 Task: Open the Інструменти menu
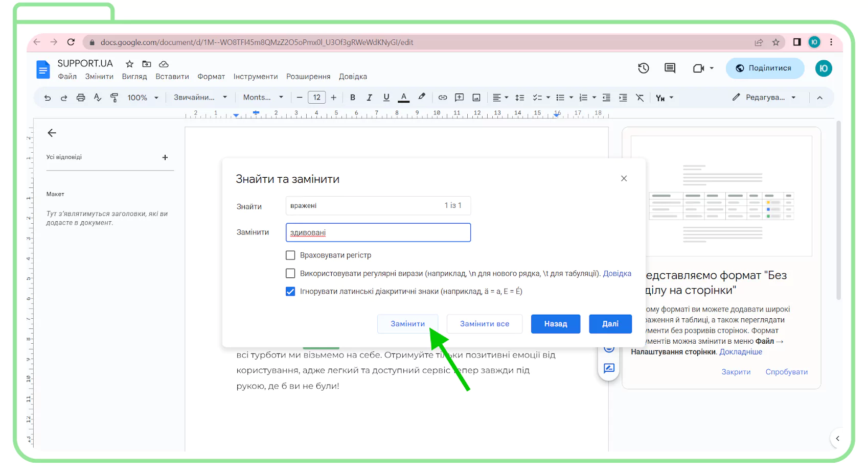point(256,77)
